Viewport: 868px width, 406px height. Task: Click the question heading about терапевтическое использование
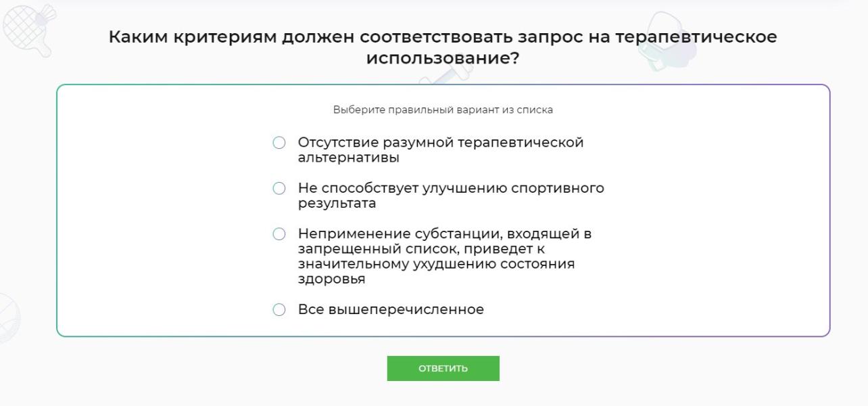click(443, 47)
